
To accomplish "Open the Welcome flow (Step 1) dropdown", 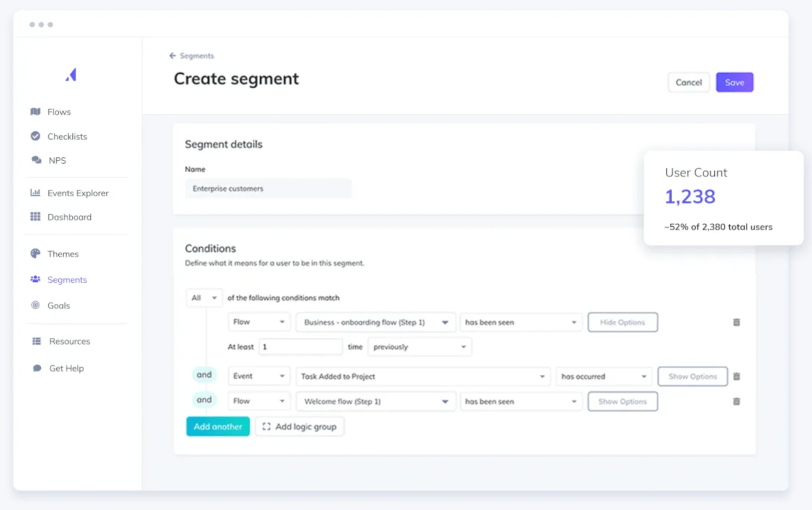I will [x=375, y=401].
